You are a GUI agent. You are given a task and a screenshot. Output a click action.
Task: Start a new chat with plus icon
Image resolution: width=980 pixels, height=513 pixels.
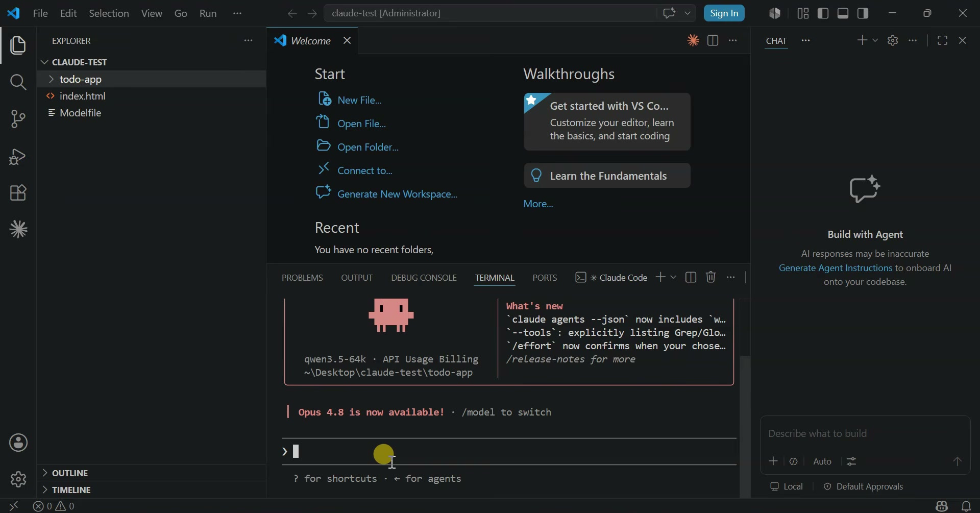pyautogui.click(x=862, y=40)
